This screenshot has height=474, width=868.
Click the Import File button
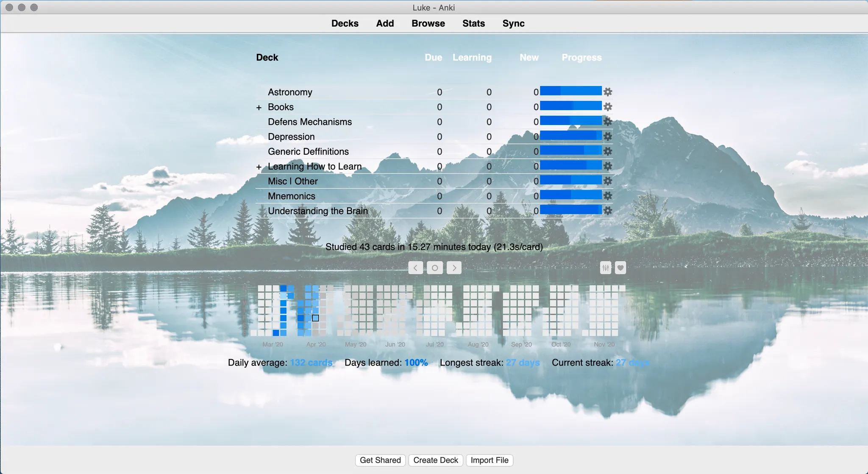click(x=490, y=460)
